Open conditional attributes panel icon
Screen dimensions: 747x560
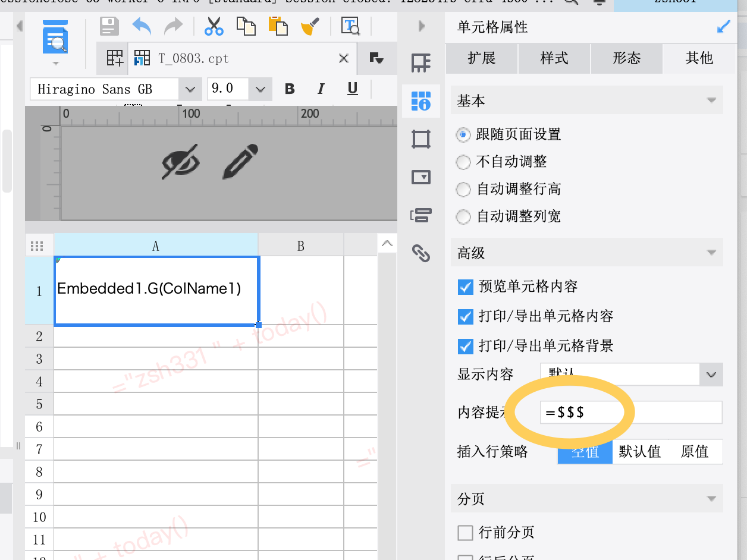tap(421, 215)
